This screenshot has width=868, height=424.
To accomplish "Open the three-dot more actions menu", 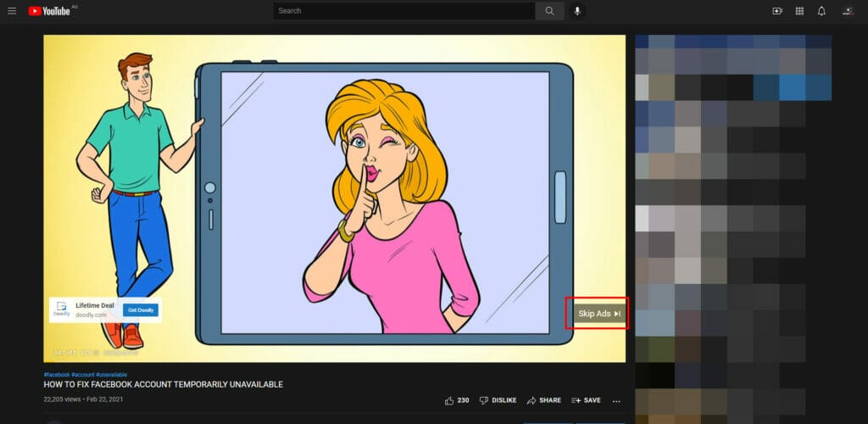I will [x=616, y=401].
